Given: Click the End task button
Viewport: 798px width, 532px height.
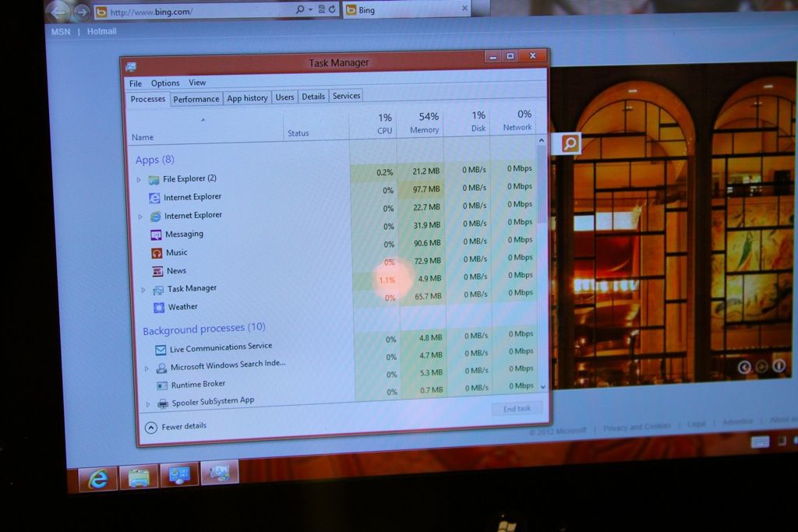Looking at the screenshot, I should coord(517,408).
